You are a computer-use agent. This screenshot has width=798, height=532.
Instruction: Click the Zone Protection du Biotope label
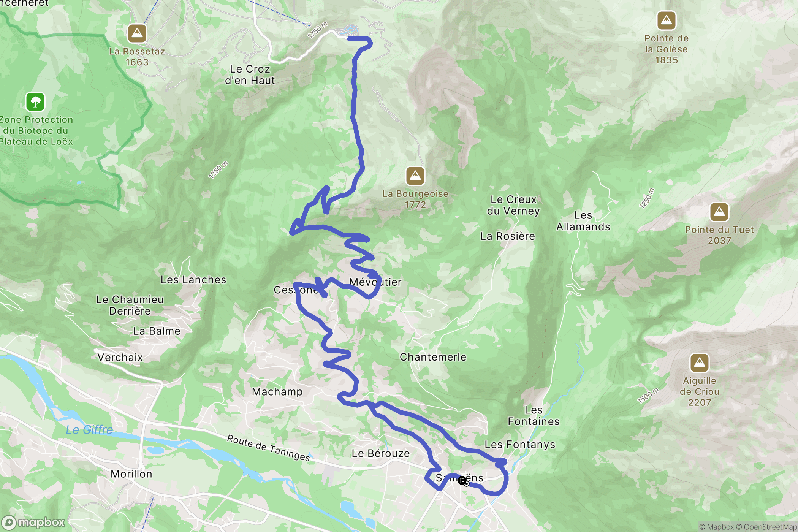[36, 131]
